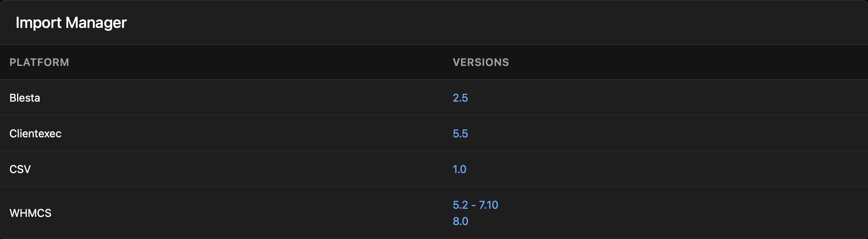Click the PLATFORM column header
Image resolution: width=868 pixels, height=239 pixels.
(39, 62)
